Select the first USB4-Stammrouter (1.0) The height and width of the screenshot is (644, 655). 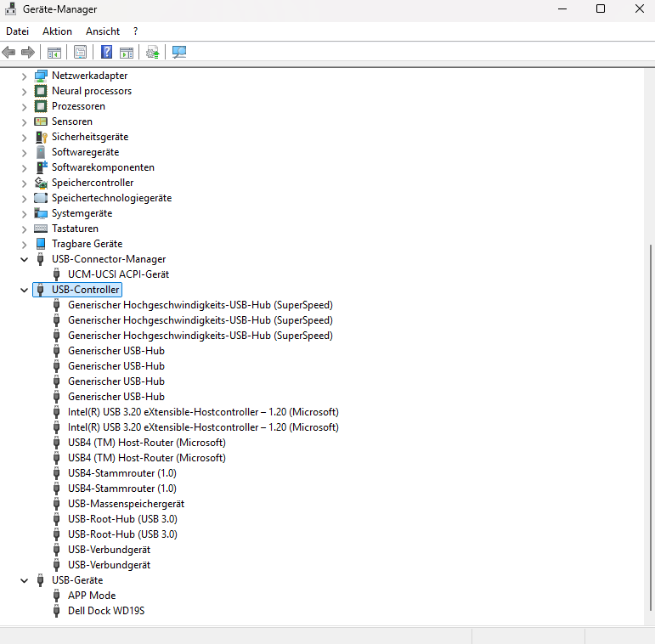pyautogui.click(x=122, y=473)
